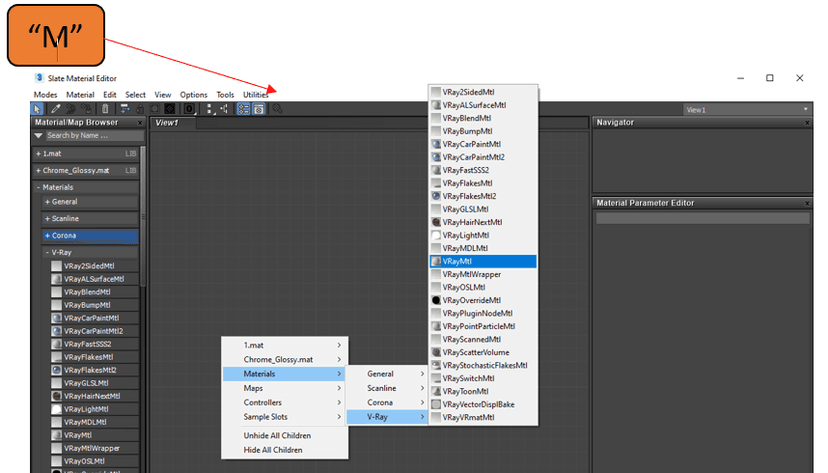Click Select by Material icon
Image resolution: width=828 pixels, height=473 pixels.
[277, 109]
